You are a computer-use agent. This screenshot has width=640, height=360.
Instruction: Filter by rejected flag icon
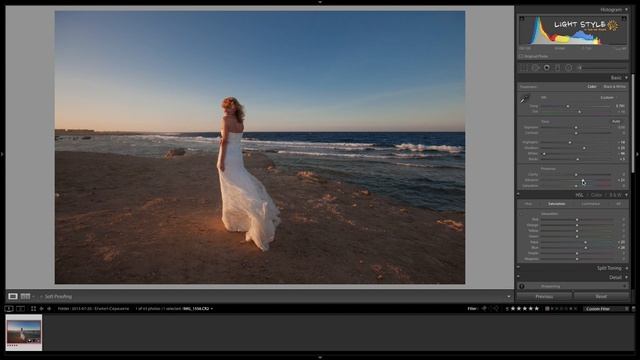pyautogui.click(x=496, y=309)
